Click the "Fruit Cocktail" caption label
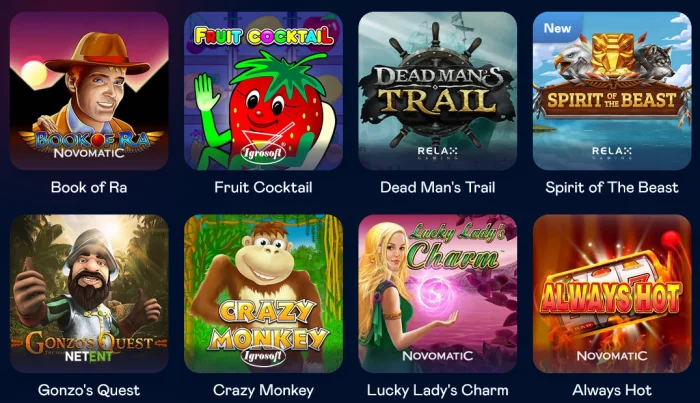This screenshot has width=700, height=403. [x=263, y=187]
